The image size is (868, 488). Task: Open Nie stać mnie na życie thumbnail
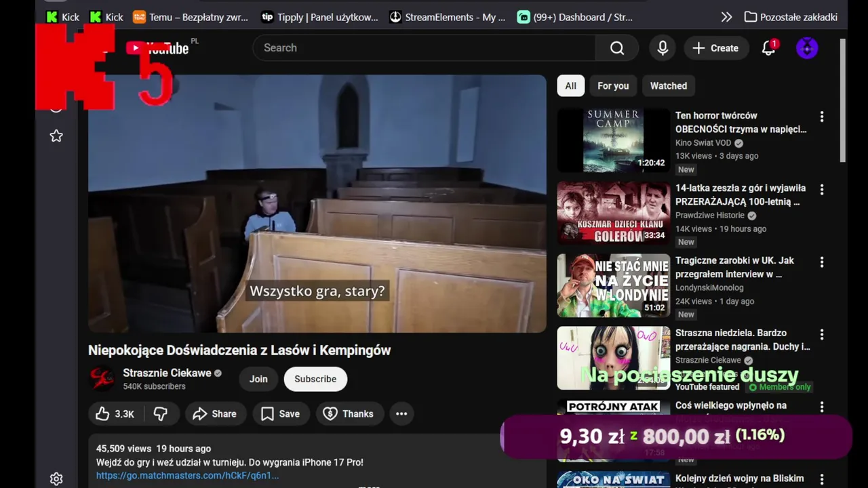(x=614, y=285)
